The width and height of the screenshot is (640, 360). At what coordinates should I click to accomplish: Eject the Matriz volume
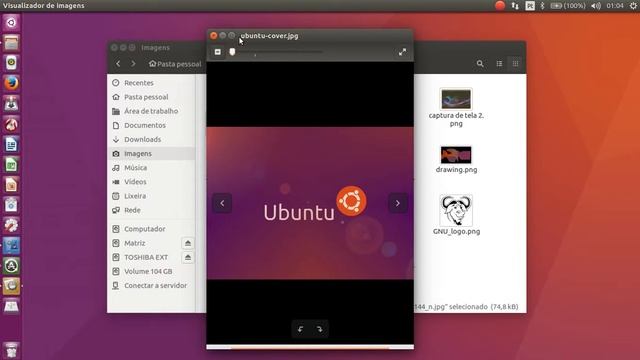coord(188,243)
